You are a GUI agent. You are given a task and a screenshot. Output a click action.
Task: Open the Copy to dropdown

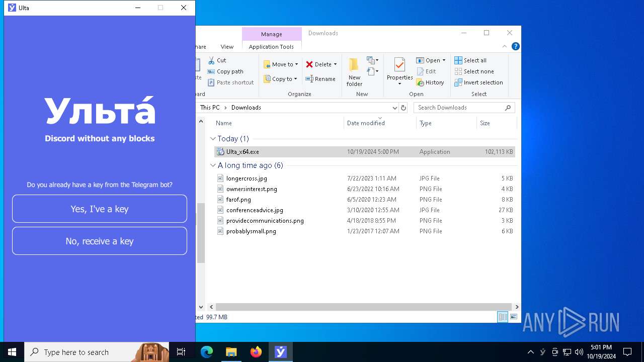[281, 79]
